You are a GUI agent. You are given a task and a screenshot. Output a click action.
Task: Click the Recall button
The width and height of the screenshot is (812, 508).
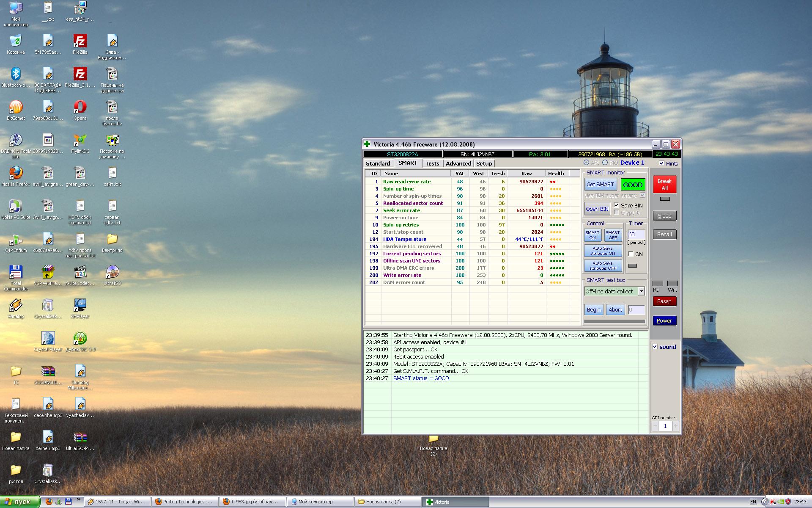point(664,235)
